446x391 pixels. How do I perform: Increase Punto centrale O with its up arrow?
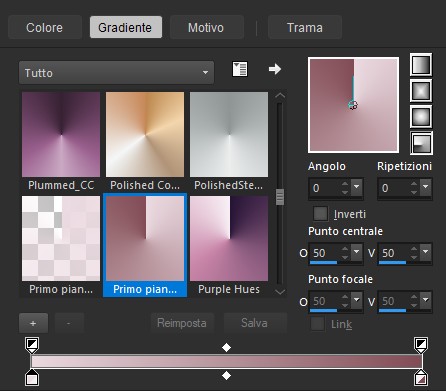[345, 249]
